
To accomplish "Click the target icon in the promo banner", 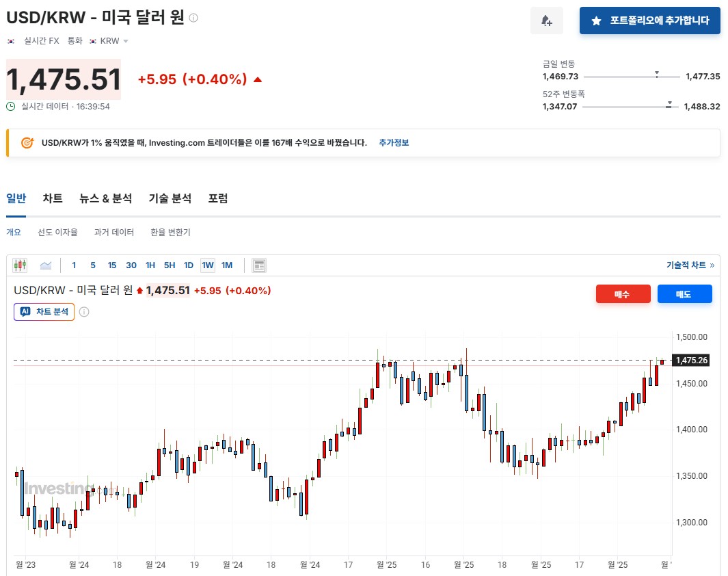I will (27, 143).
